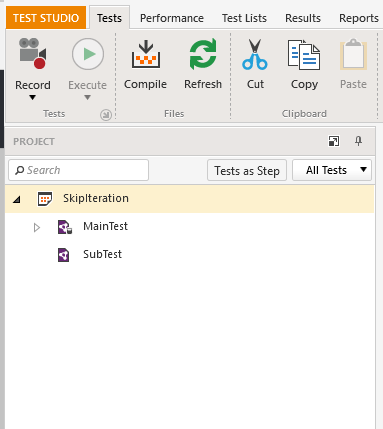Viewport: 383px width, 429px height.
Task: Click the project Search field
Action: click(78, 170)
